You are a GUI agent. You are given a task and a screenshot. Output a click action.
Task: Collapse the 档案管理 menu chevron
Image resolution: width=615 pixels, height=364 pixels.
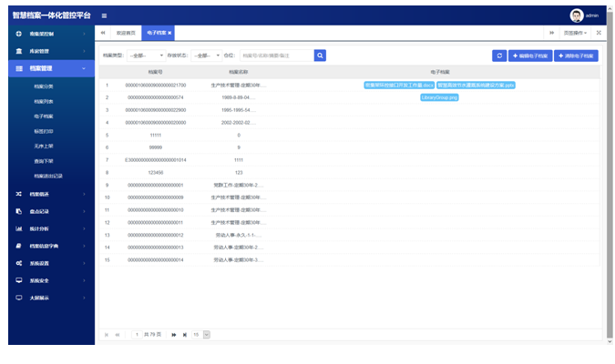[84, 68]
